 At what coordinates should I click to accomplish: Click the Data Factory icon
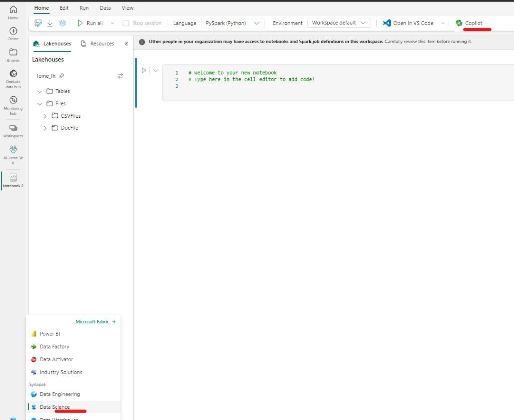click(x=34, y=347)
